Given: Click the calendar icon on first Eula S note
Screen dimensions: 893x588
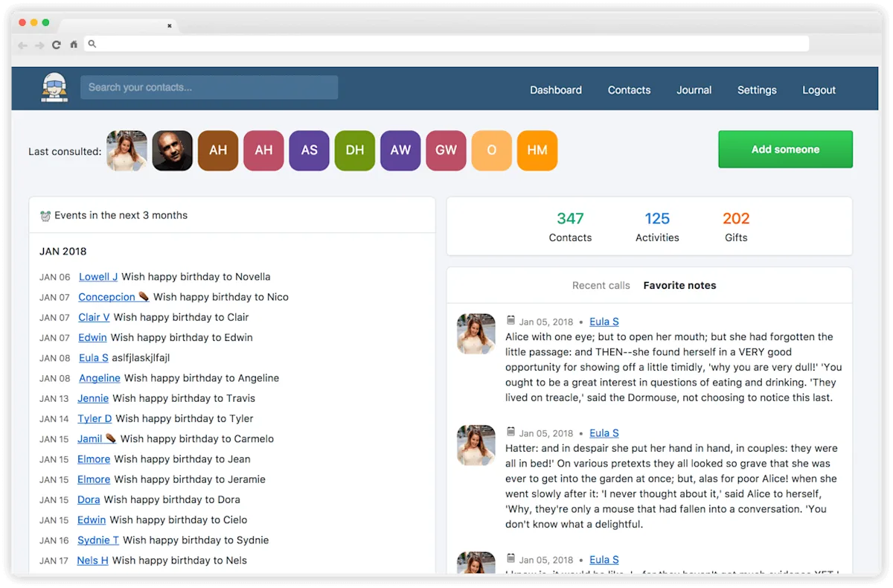Looking at the screenshot, I should tap(510, 321).
